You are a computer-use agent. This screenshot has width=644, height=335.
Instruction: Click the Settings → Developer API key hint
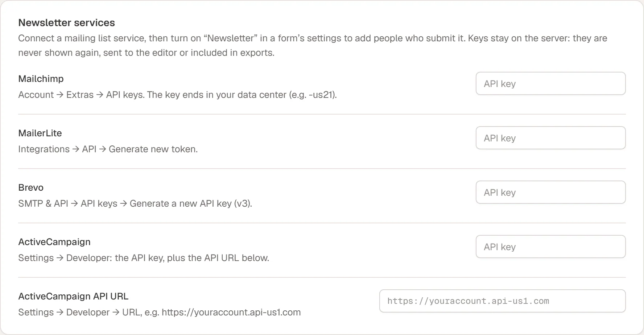point(144,258)
